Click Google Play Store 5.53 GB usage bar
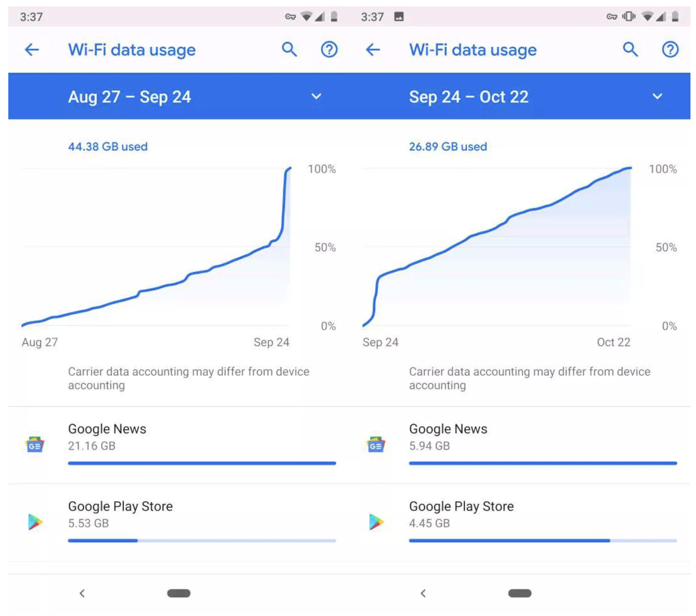This screenshot has width=696, height=616. pyautogui.click(x=202, y=540)
